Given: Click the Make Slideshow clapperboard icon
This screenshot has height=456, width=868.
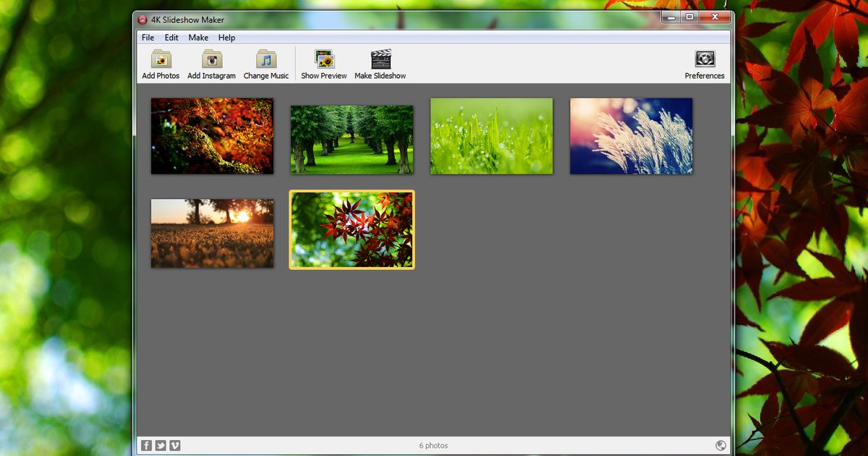Looking at the screenshot, I should [380, 59].
